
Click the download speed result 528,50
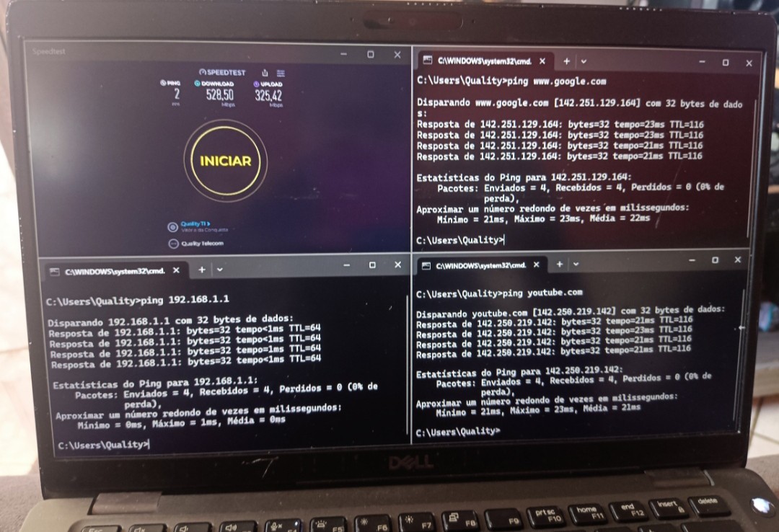219,94
